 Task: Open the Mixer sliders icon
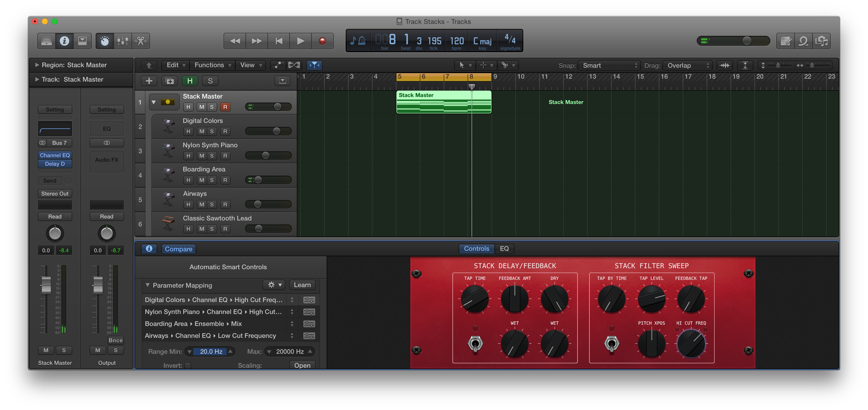click(x=123, y=41)
